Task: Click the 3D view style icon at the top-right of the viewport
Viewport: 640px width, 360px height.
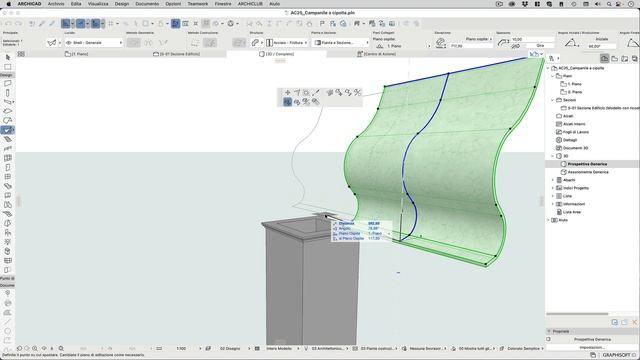Action: tap(534, 54)
